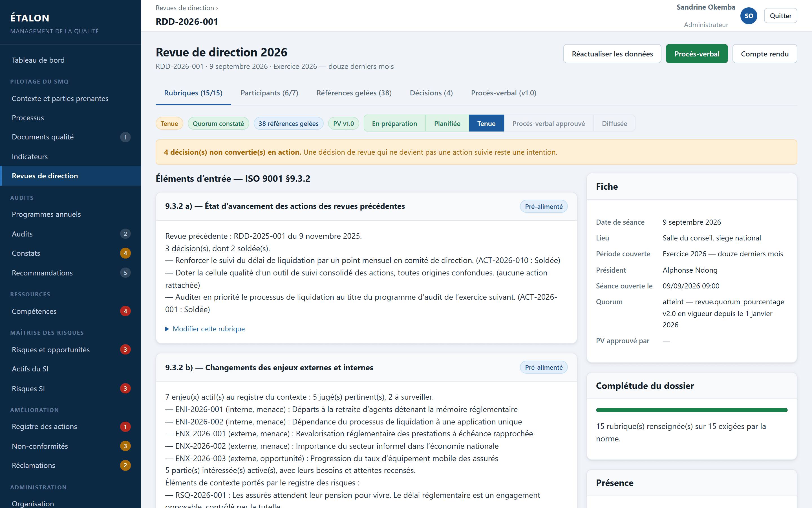Click the 38 références gelées pill
The height and width of the screenshot is (508, 812).
point(288,123)
